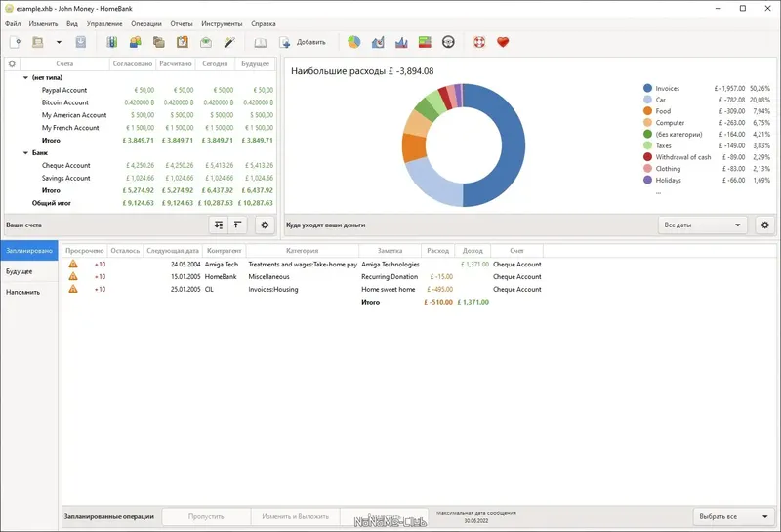
Task: Select the Cheque Account row
Action: click(x=140, y=165)
